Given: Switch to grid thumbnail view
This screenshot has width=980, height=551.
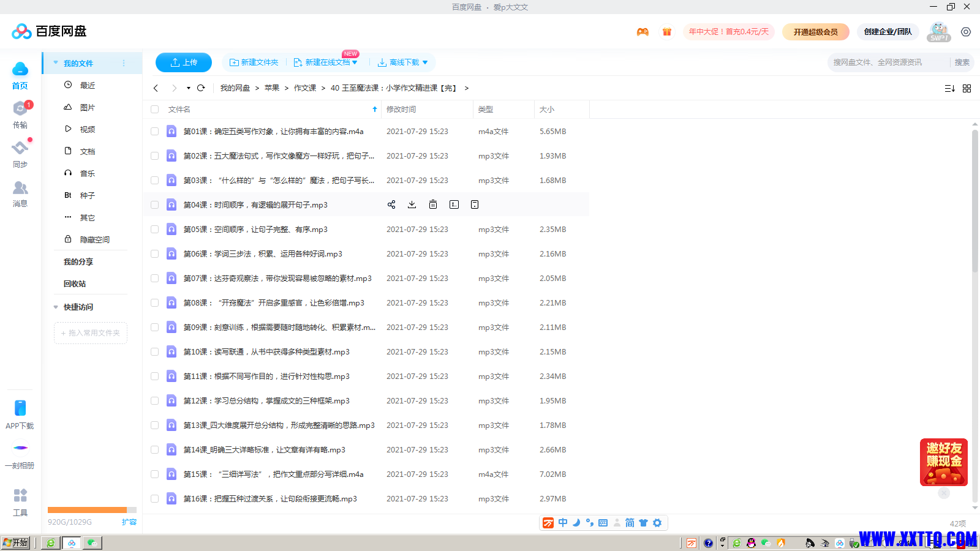Looking at the screenshot, I should point(967,89).
